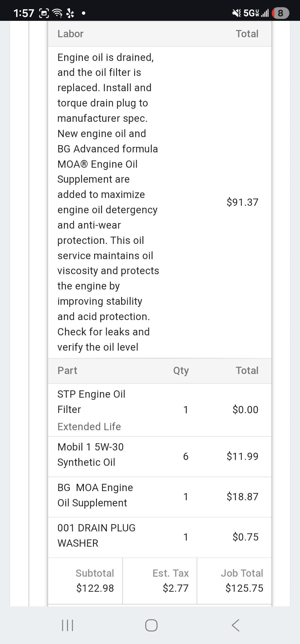Tap the Android back navigation arrow
300x644 pixels.
235,625
